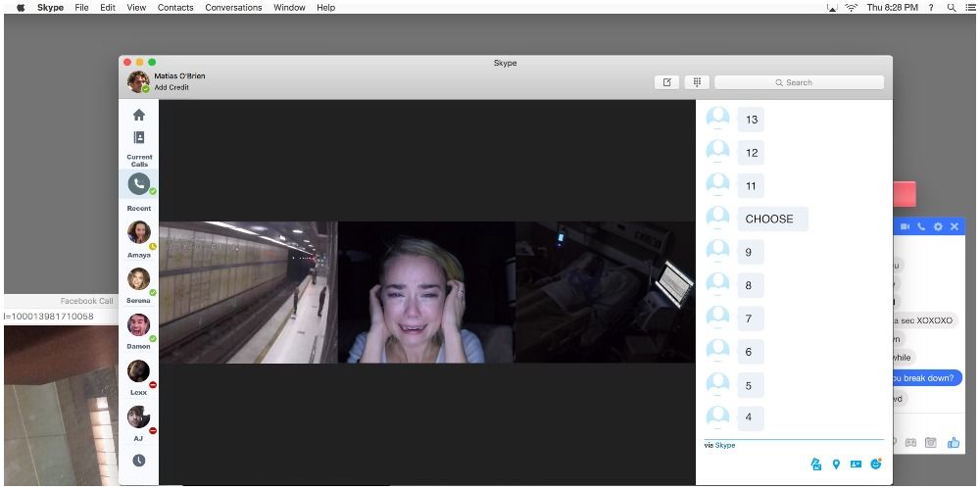980x490 pixels.
Task: Click the message reading 9
Action: coord(749,253)
